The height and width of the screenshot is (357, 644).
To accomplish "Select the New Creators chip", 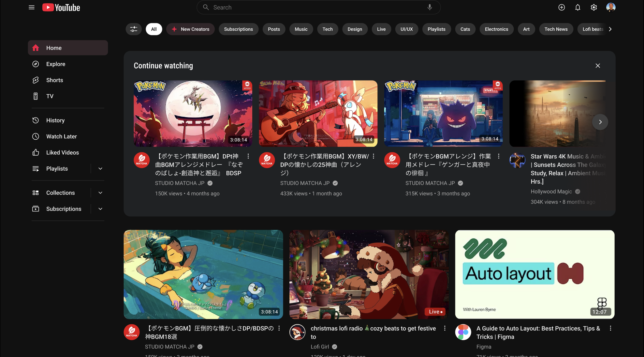I will pyautogui.click(x=190, y=29).
